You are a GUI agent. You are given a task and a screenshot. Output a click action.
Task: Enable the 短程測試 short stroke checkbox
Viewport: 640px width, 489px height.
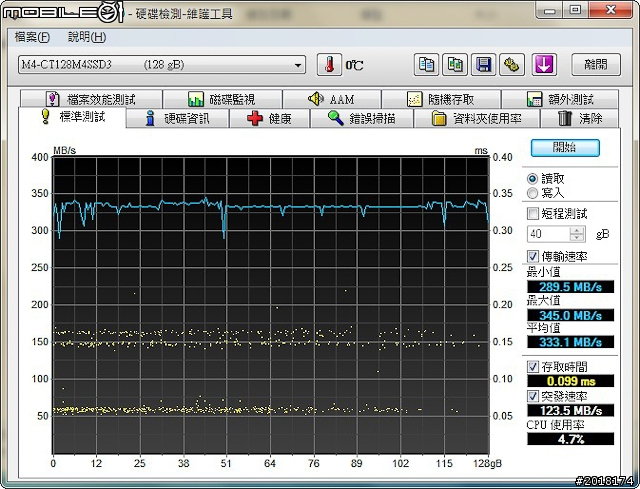tap(533, 214)
